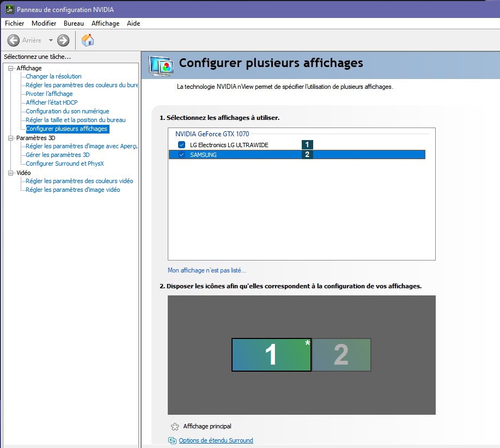This screenshot has height=448, width=500.
Task: Click the multi-display header icon
Action: point(161,66)
